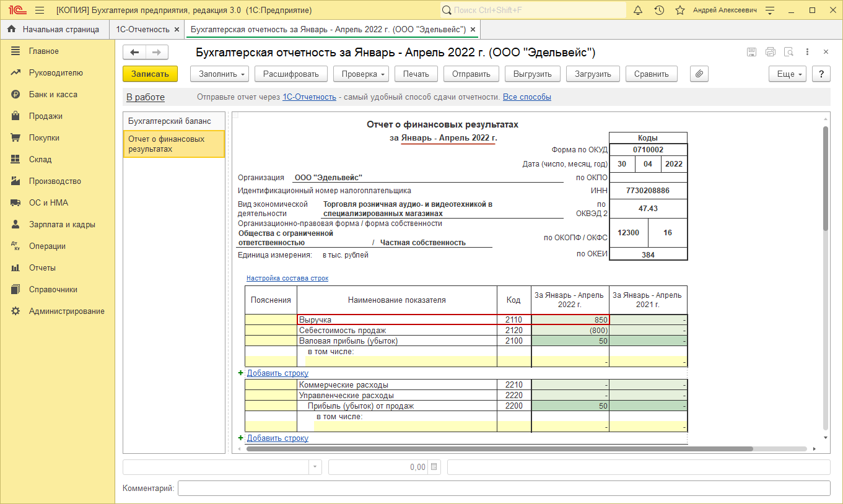Click the Загрузить button
This screenshot has height=504, width=843.
click(593, 74)
